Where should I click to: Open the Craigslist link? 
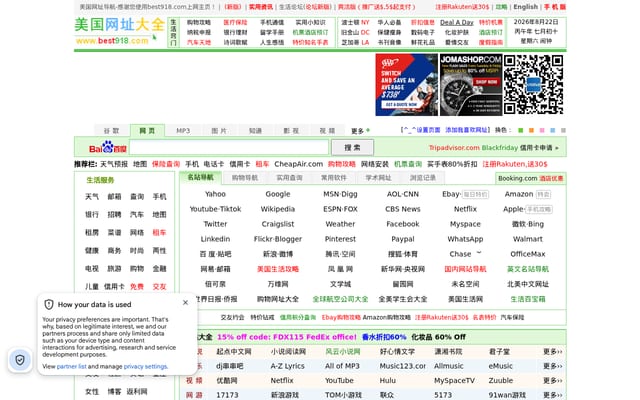(278, 224)
